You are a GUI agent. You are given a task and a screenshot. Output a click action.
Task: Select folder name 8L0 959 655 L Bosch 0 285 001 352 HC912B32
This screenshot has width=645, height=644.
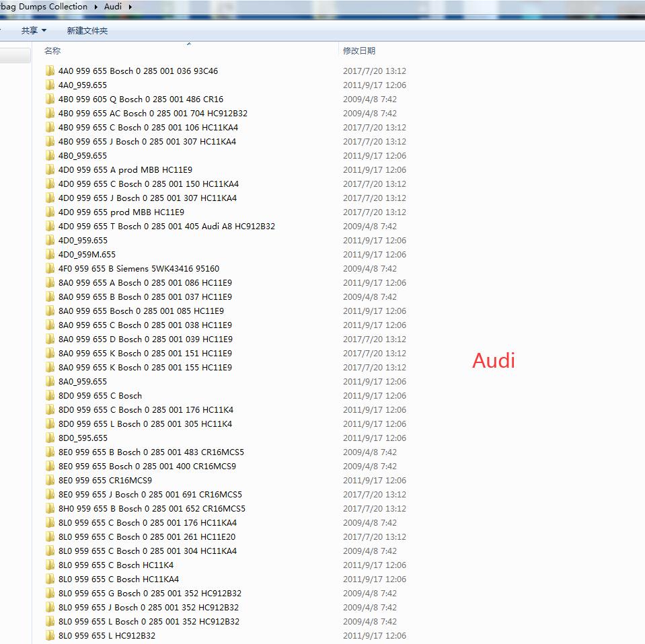[149, 621]
